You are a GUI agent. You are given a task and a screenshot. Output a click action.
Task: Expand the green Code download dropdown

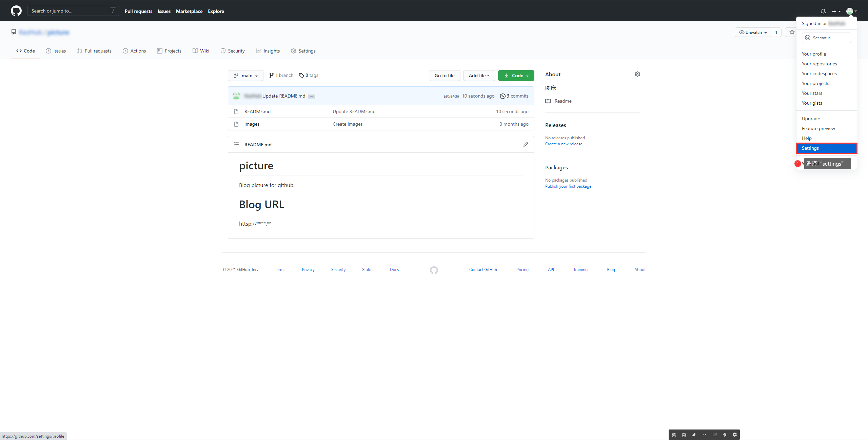(516, 76)
